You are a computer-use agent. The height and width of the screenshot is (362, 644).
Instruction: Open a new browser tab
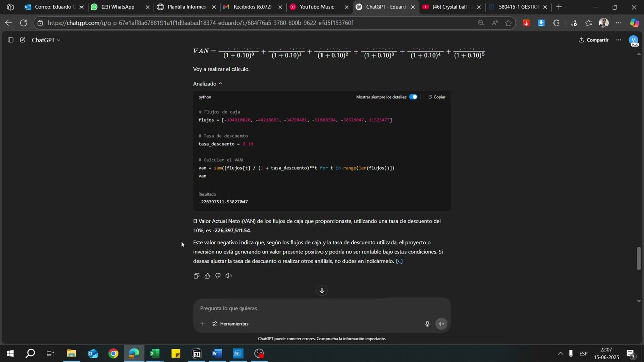pos(559,7)
